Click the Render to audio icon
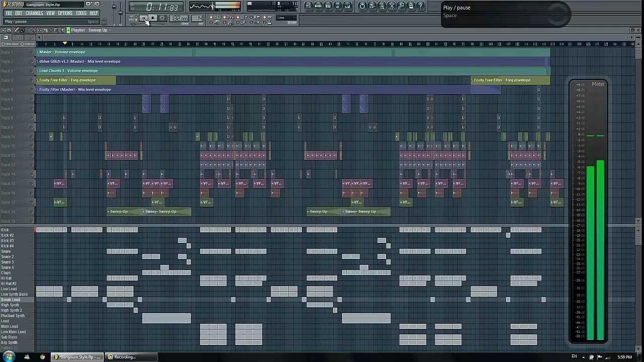The image size is (644, 362). pyautogui.click(x=382, y=6)
